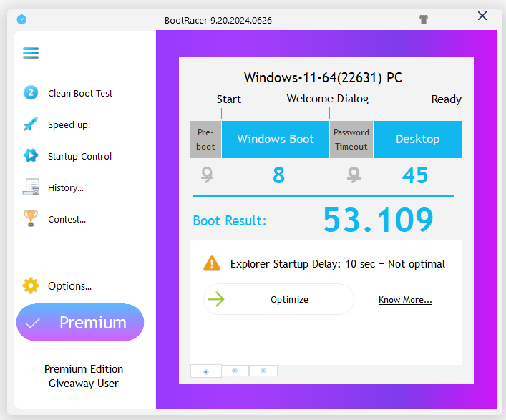Click the Premium button

pos(80,322)
